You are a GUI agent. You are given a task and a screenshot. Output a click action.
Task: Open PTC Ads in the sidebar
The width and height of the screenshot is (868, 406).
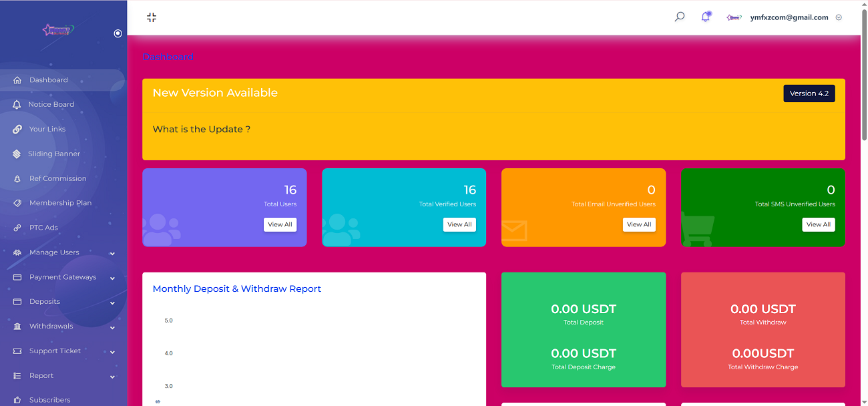pos(43,228)
